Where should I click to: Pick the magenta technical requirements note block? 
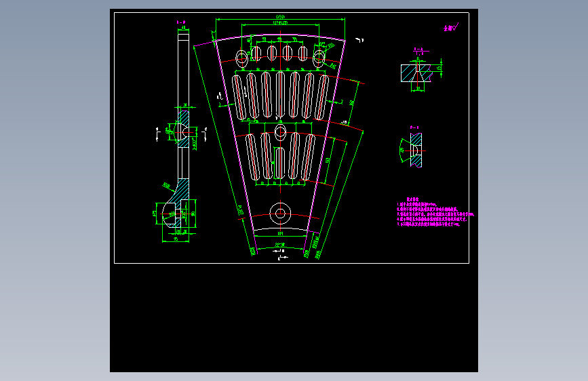(x=435, y=212)
